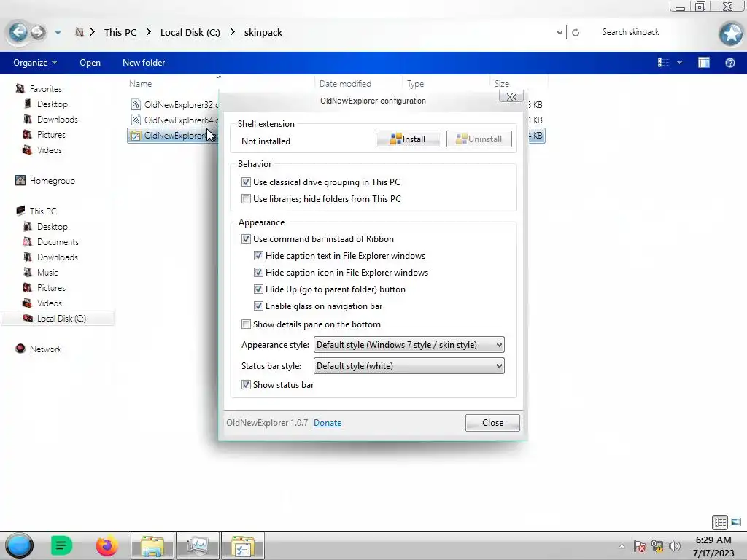
Task: Toggle Use command bar instead of Ribbon
Action: (246, 238)
